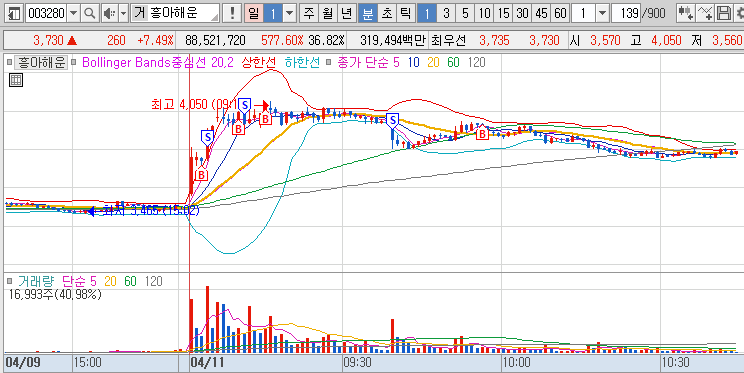The image size is (744, 373).
Task: Click the Bollinger Bands중심선 20,2 legend label
Action: [158, 62]
